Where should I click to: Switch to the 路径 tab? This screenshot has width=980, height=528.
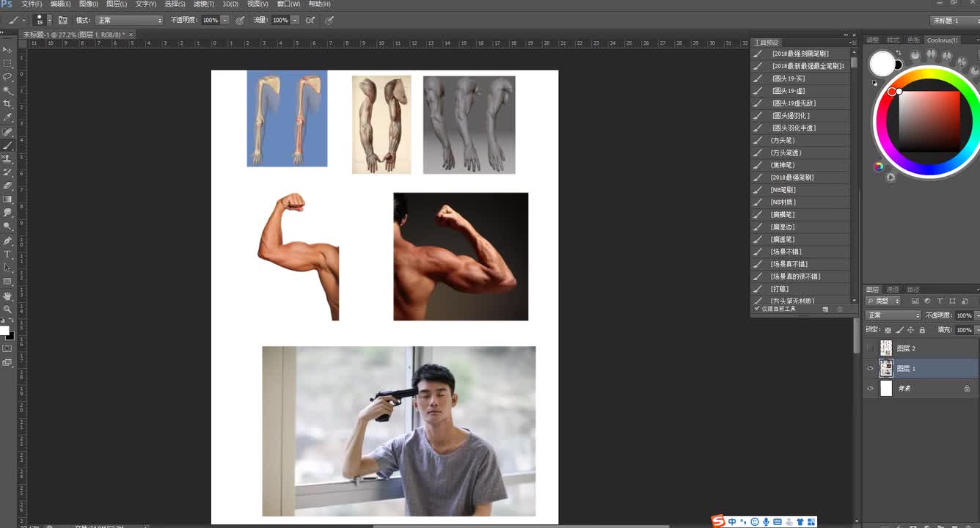coord(913,289)
